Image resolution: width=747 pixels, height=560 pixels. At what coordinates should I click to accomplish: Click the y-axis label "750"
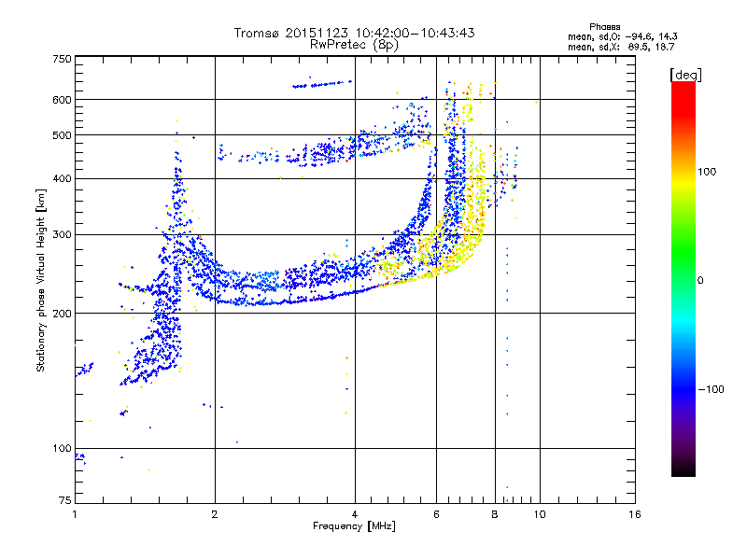tap(62, 59)
